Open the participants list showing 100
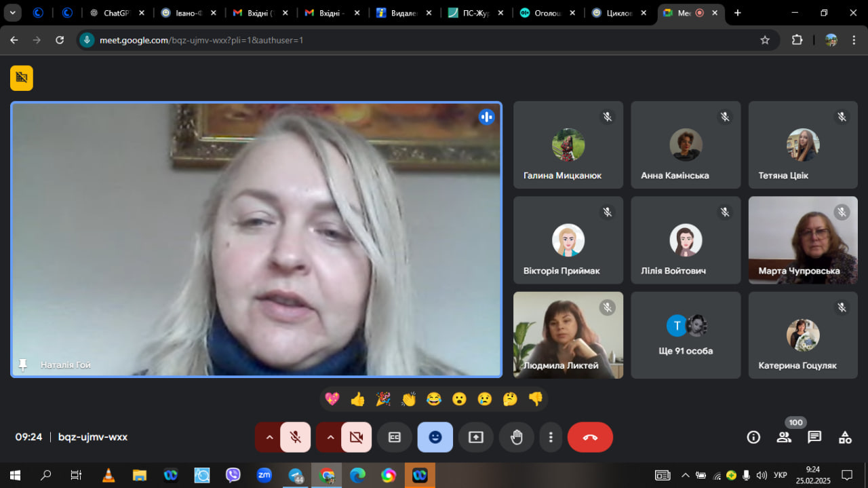 [785, 437]
